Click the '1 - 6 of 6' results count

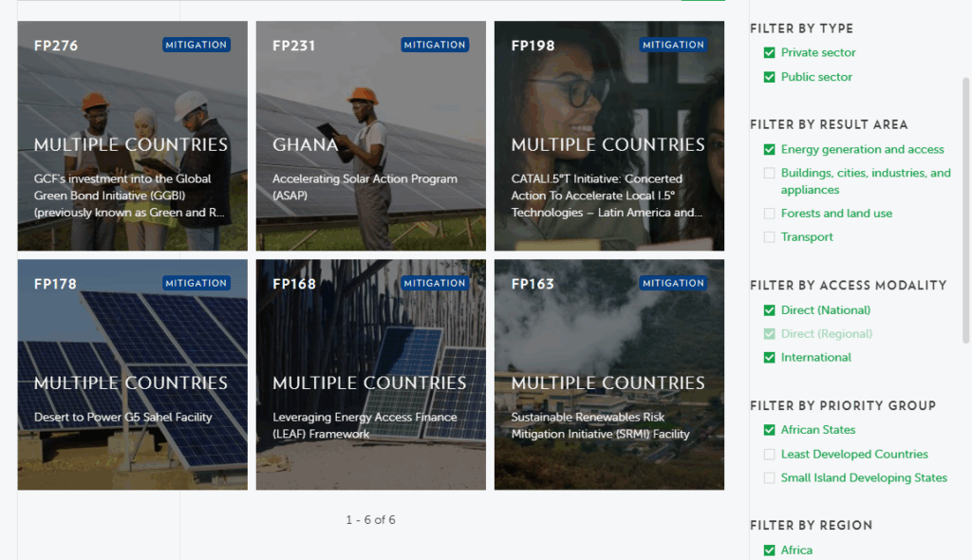371,520
